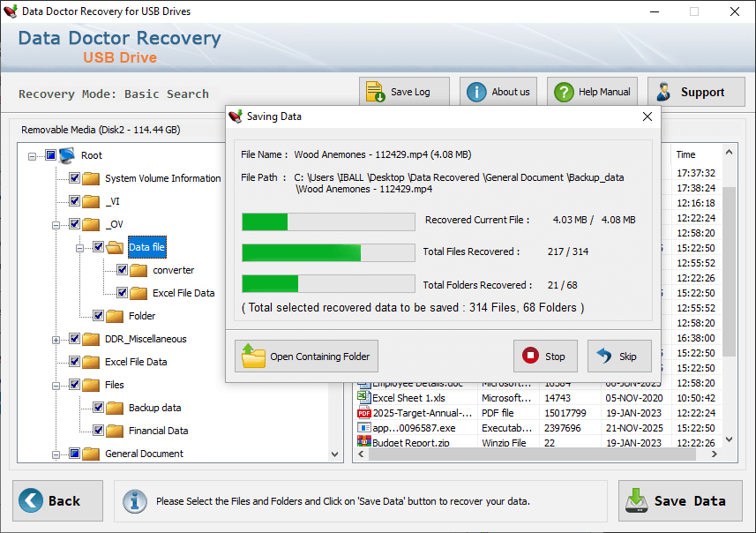This screenshot has width=756, height=533.
Task: Click the 10:50:42 time entry
Action: tap(696, 398)
